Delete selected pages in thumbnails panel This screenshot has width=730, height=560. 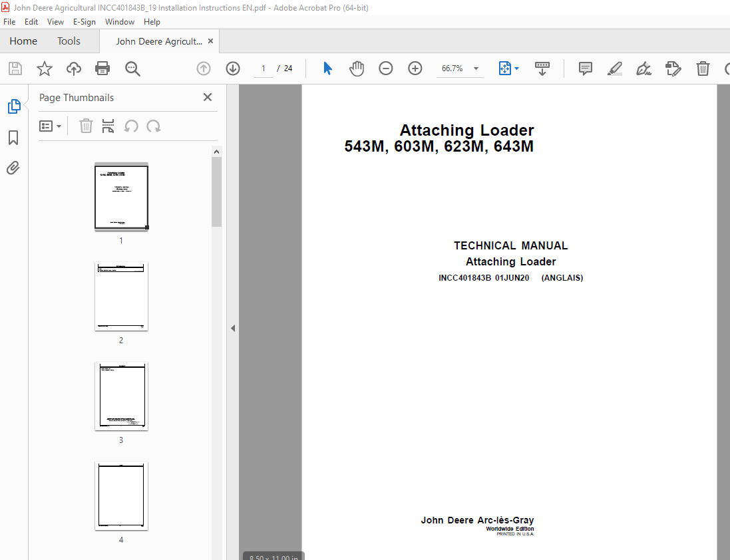click(x=86, y=126)
